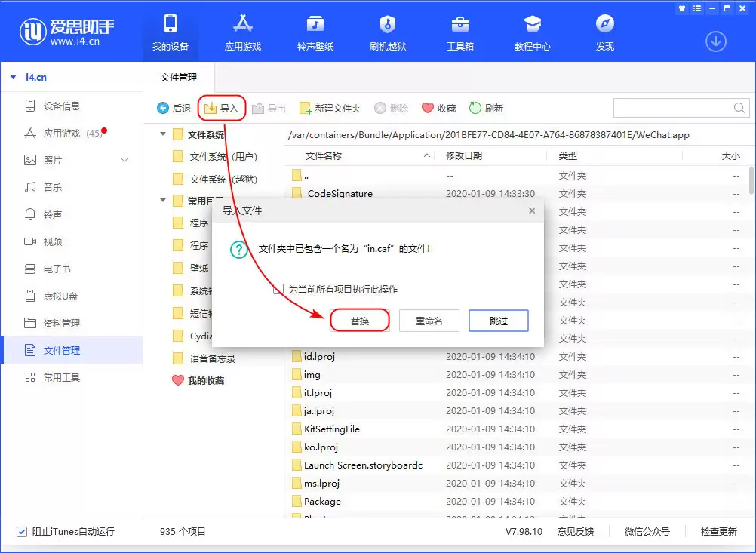Open the 刷机越狱 flash and jailbreak icon

coord(388,23)
